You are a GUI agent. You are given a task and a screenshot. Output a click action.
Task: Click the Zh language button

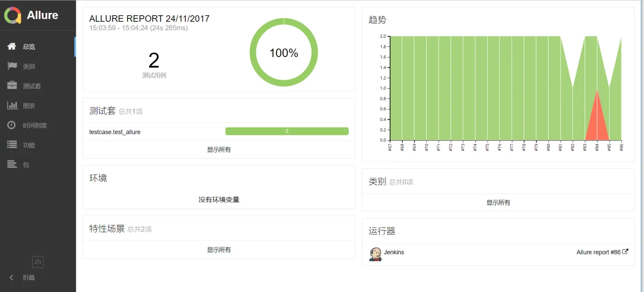pos(38,262)
